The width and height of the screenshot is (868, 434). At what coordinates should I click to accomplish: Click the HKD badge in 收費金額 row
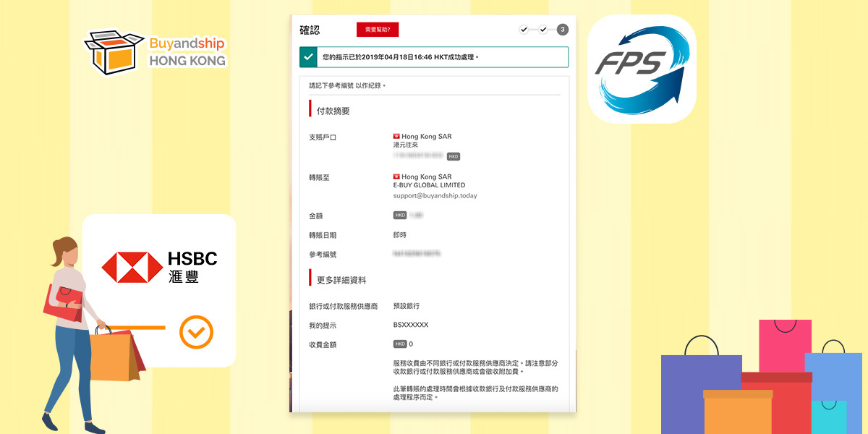(x=400, y=344)
